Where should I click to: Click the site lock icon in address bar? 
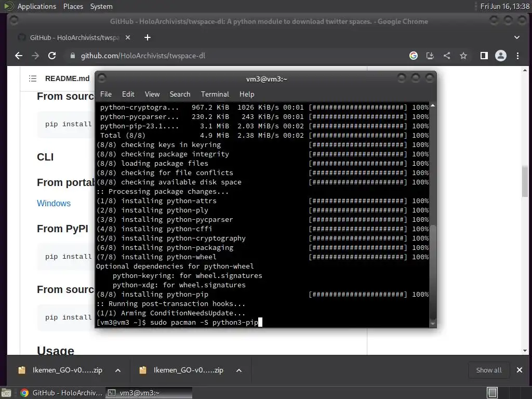pos(72,56)
